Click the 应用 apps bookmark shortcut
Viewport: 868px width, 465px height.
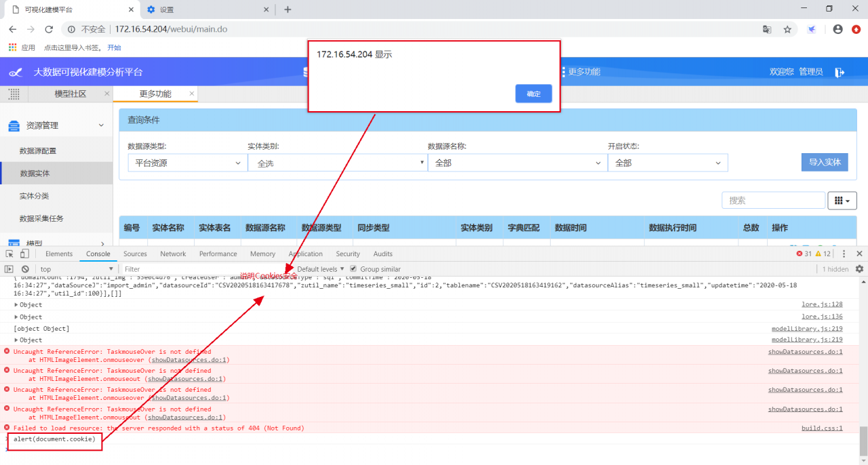(x=22, y=47)
